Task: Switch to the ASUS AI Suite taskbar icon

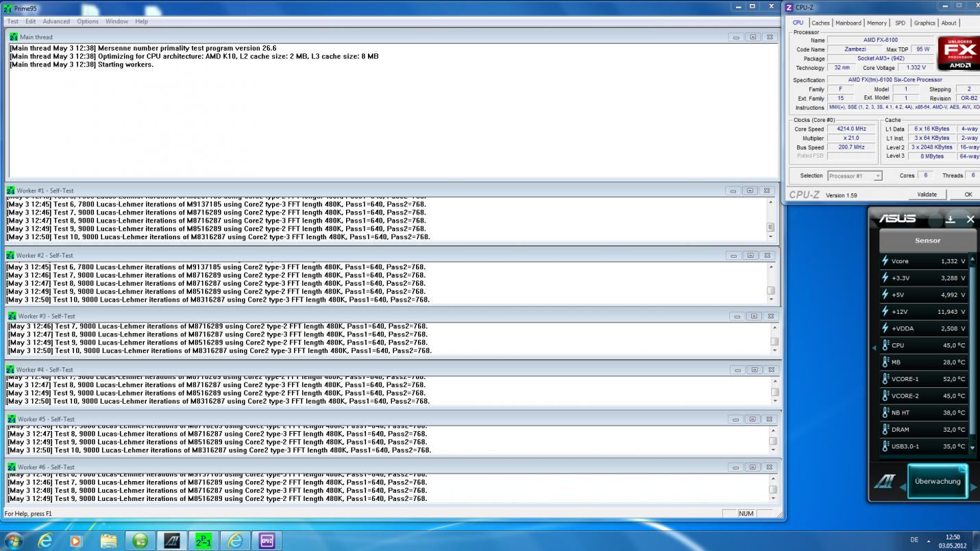Action: (171, 541)
